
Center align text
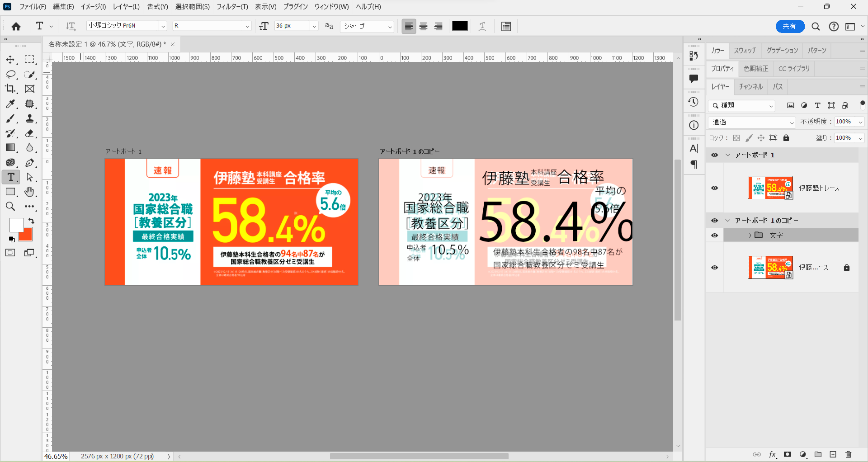point(424,26)
